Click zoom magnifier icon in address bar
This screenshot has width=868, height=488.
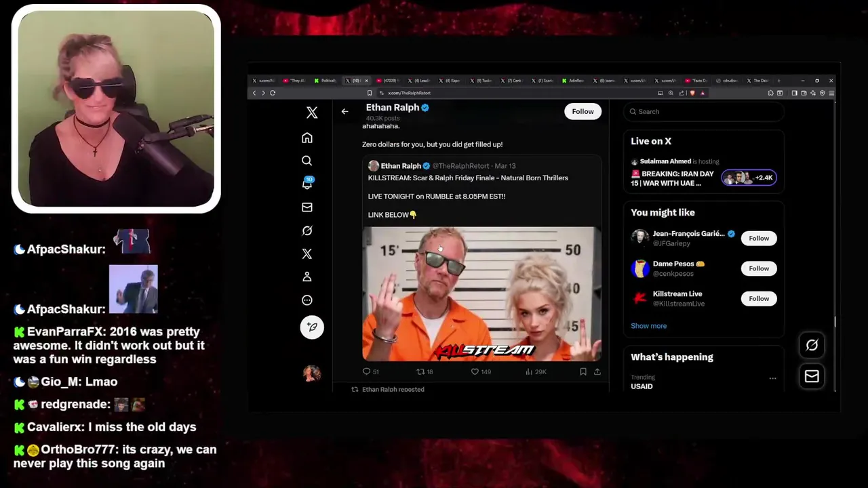click(x=671, y=93)
